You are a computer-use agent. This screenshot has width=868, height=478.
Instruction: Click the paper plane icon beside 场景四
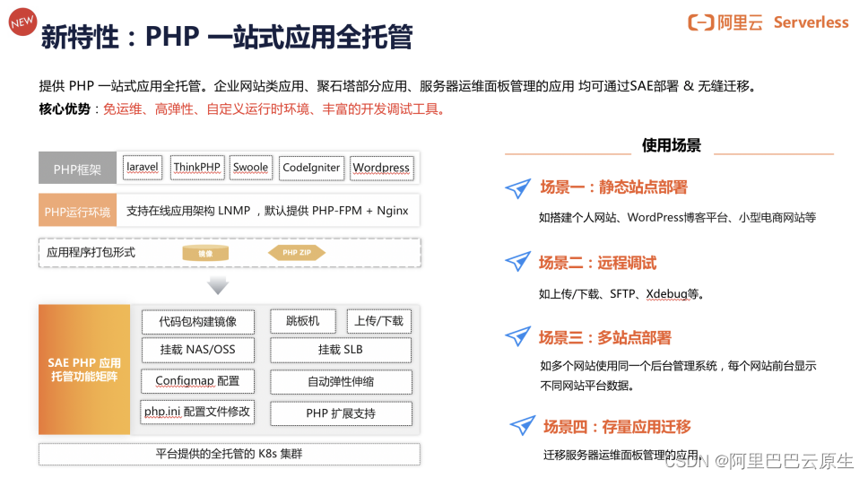(x=523, y=425)
